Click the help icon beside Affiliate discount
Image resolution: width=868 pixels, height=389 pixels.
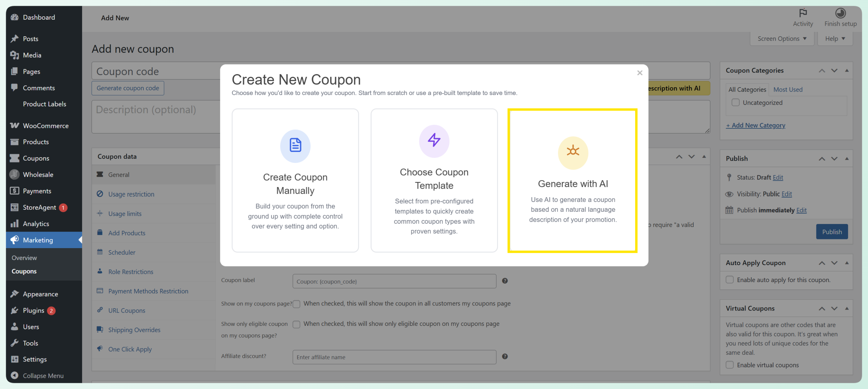505,356
